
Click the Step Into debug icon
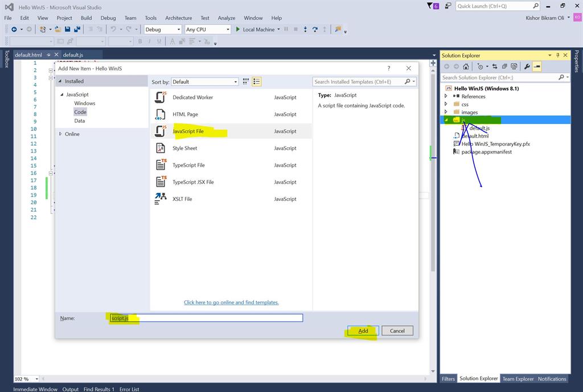305,30
